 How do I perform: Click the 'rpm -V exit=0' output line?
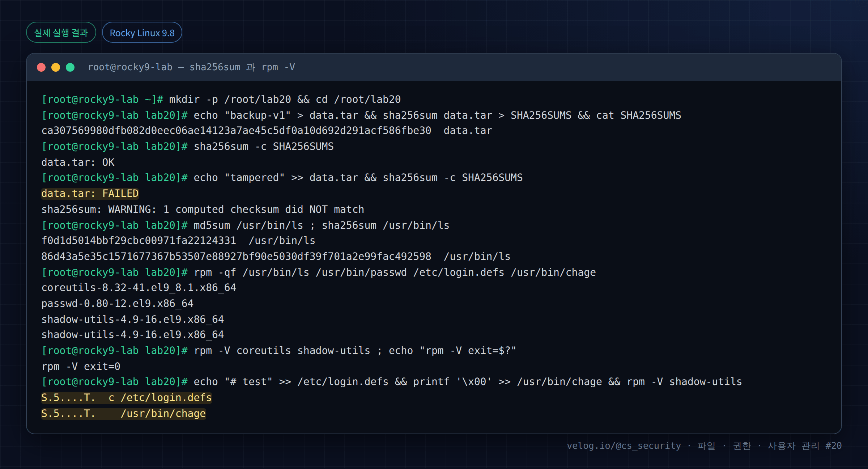(81, 367)
